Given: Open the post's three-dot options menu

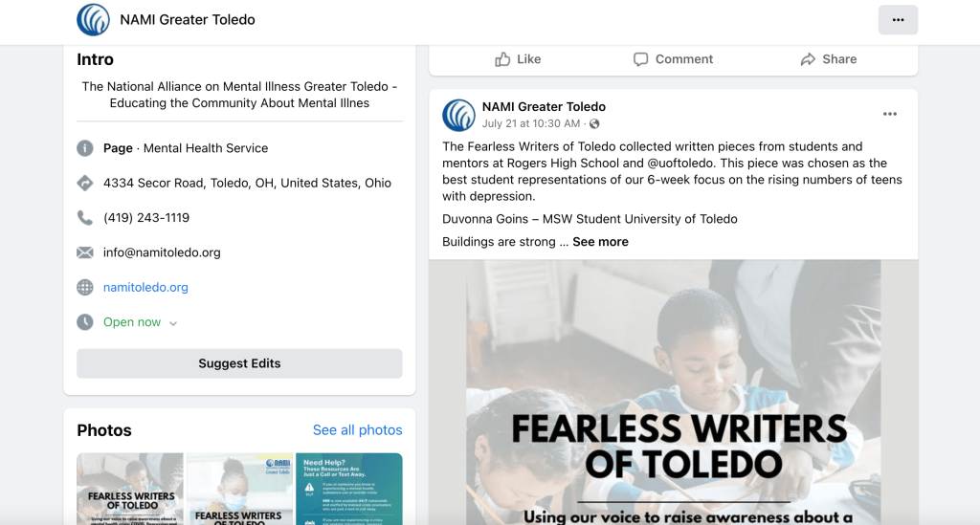Looking at the screenshot, I should [890, 114].
